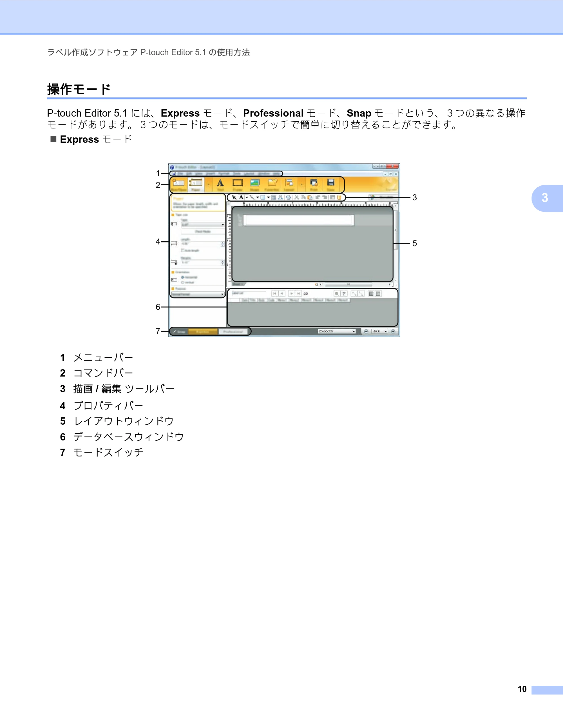
Task: Select the diagonal line drawing tool
Action: [x=252, y=197]
